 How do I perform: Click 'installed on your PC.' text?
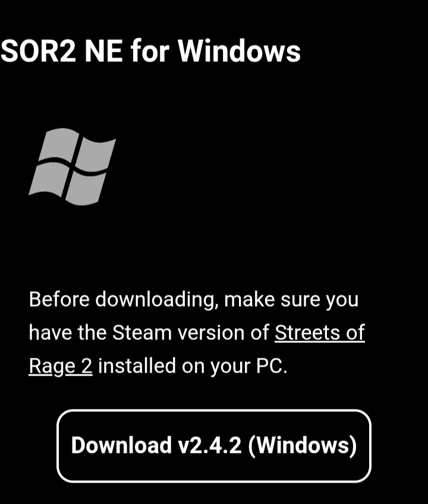[193, 366]
